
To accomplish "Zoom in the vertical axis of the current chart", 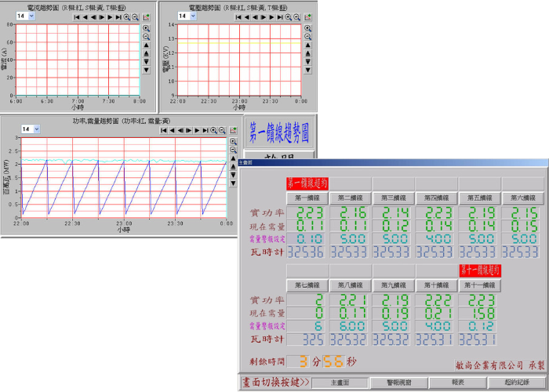I will point(147,28).
